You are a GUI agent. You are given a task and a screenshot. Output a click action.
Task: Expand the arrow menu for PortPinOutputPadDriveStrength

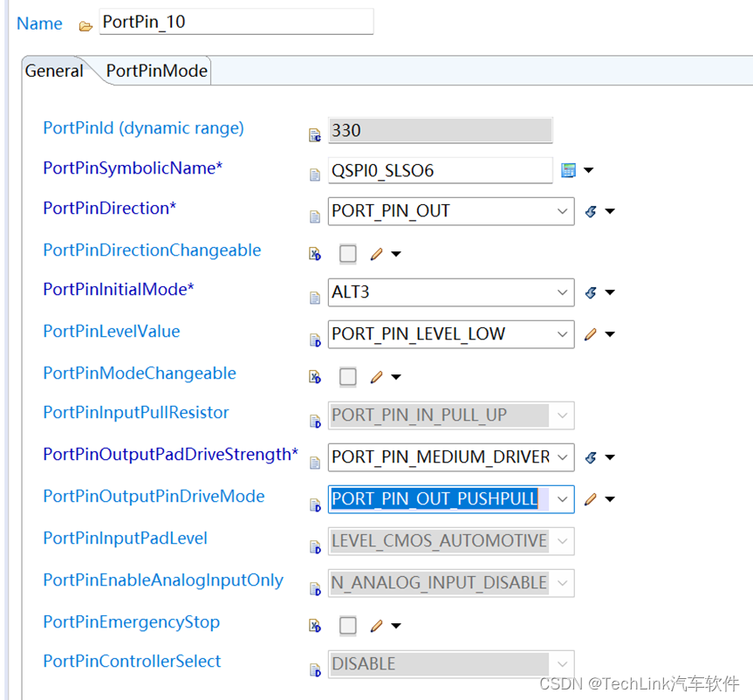pos(610,457)
